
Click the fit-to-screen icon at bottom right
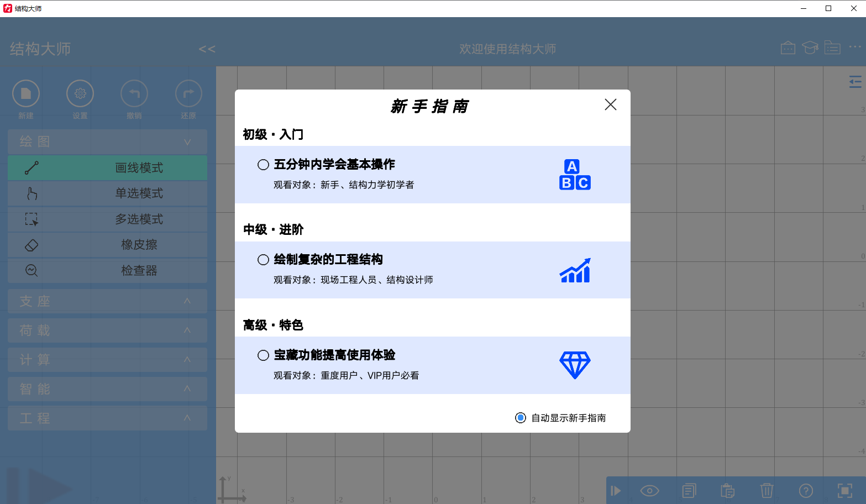844,490
